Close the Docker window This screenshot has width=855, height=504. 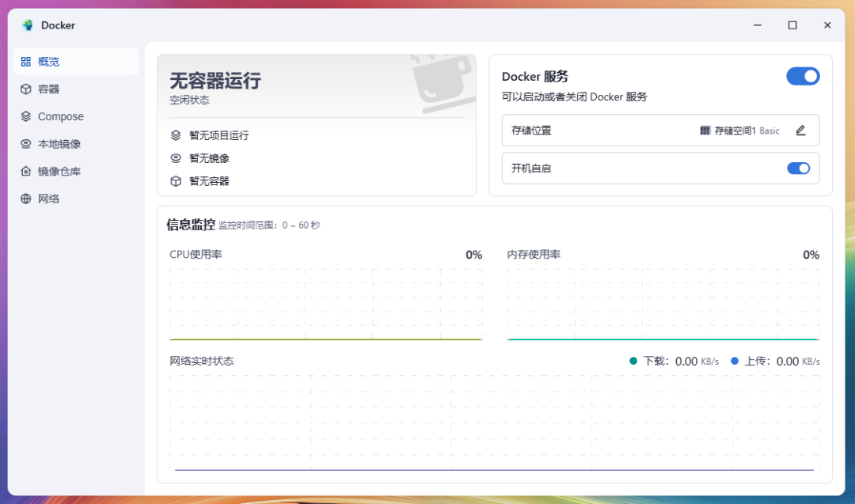tap(827, 25)
